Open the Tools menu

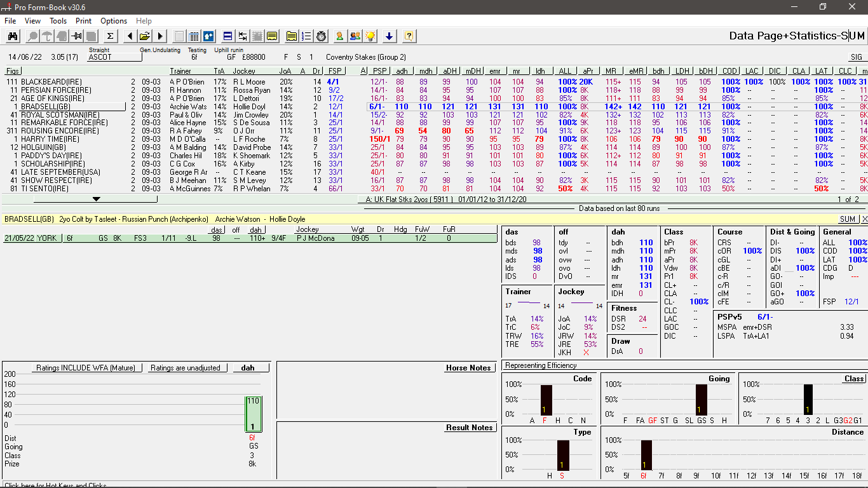tap(58, 21)
